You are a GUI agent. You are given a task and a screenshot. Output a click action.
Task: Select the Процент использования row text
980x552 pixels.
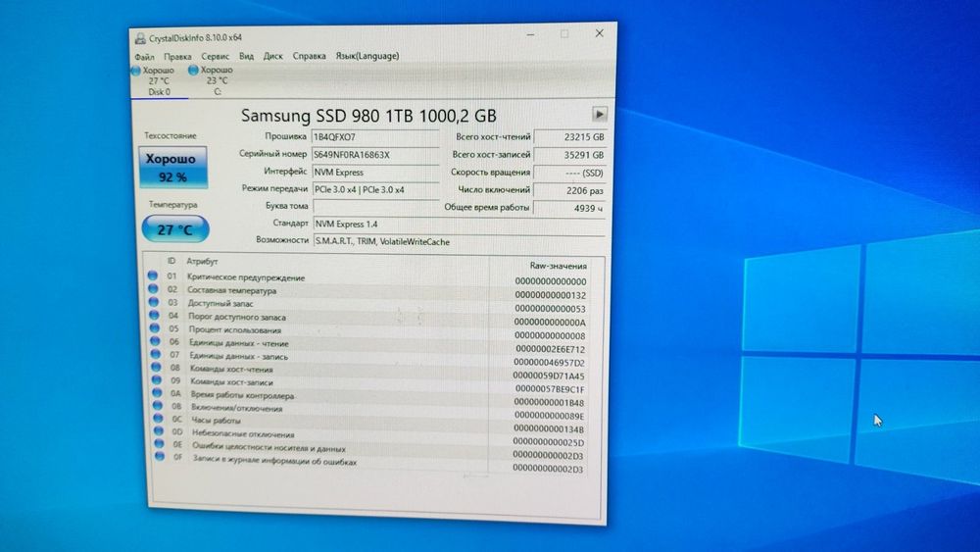tap(235, 330)
